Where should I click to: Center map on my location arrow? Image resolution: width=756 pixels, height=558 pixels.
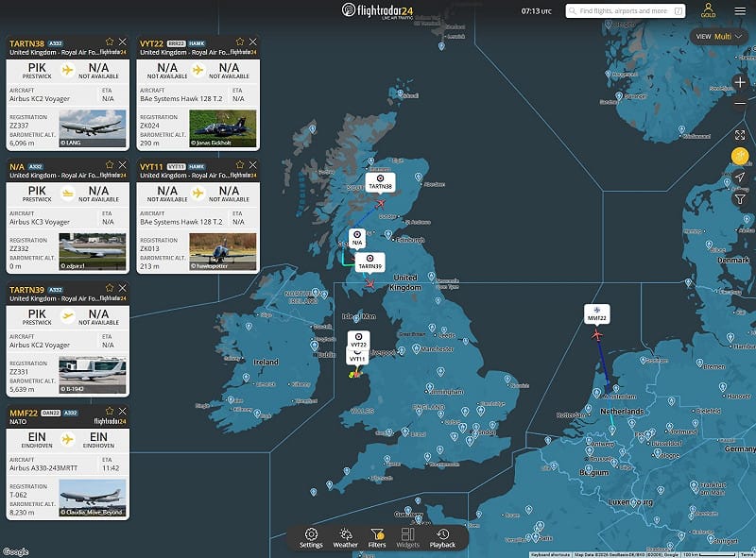pos(740,177)
